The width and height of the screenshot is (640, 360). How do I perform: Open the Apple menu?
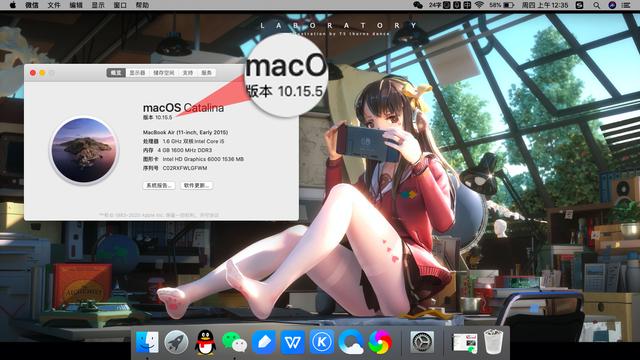pos(13,5)
